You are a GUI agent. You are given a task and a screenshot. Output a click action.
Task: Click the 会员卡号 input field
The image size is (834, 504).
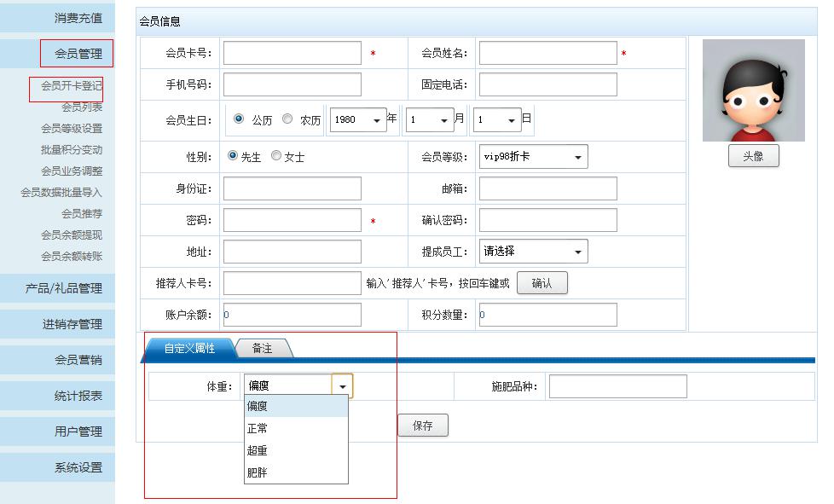(292, 53)
